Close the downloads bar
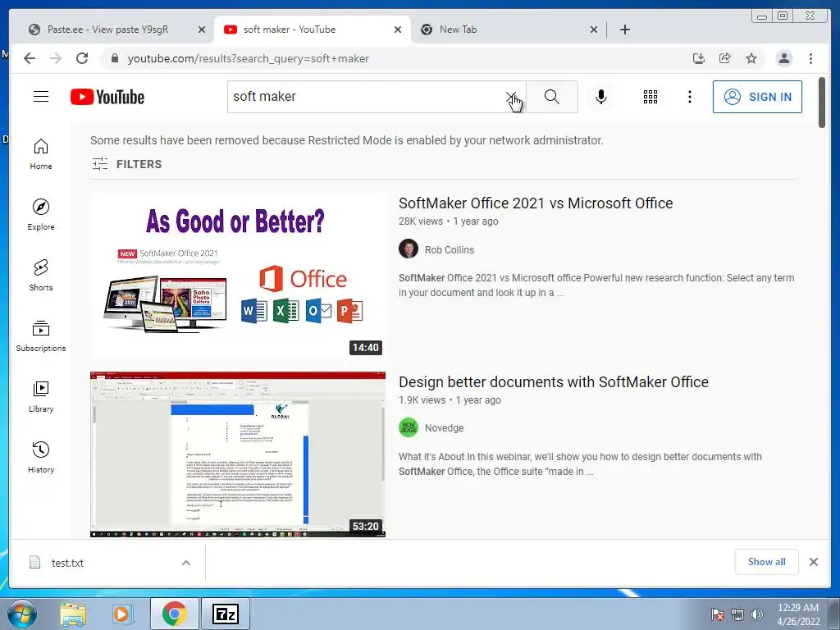 pos(814,562)
